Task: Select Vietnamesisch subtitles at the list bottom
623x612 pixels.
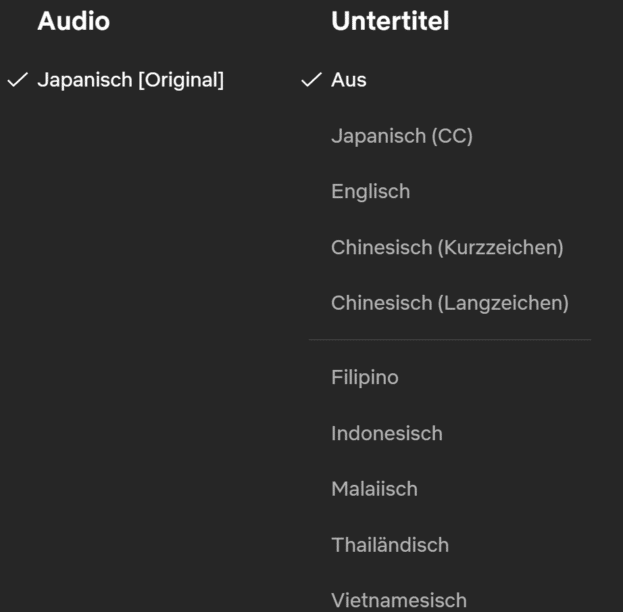Action: pyautogui.click(x=398, y=600)
